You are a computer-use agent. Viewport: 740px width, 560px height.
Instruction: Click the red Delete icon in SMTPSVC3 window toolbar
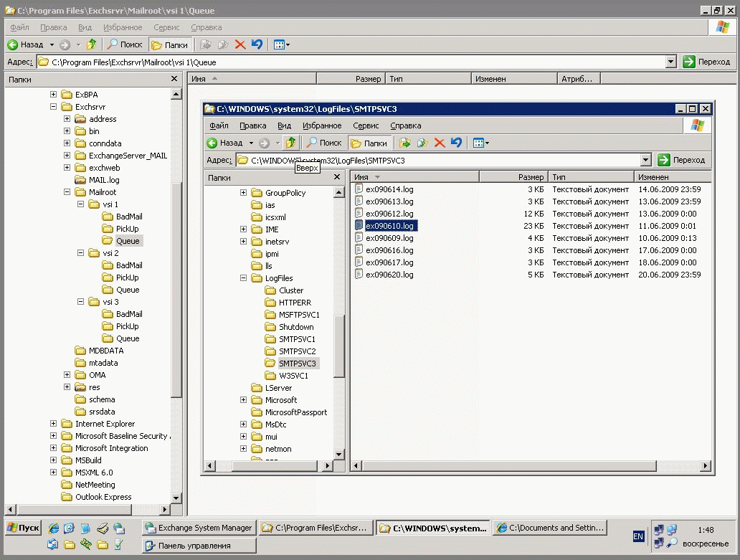440,143
